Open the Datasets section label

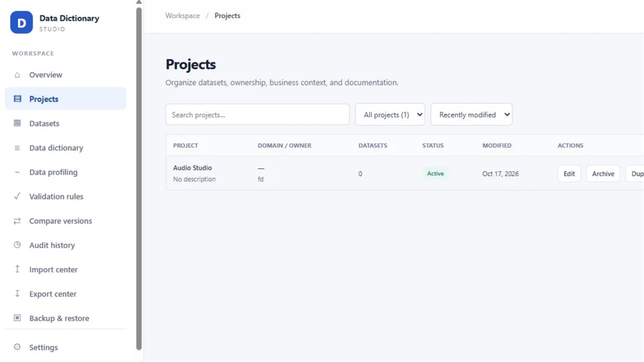44,123
